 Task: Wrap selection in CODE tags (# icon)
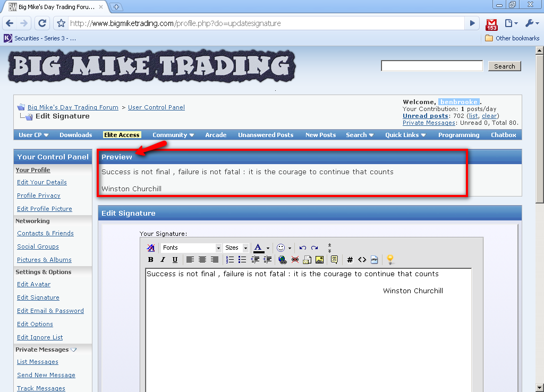[x=350, y=260]
